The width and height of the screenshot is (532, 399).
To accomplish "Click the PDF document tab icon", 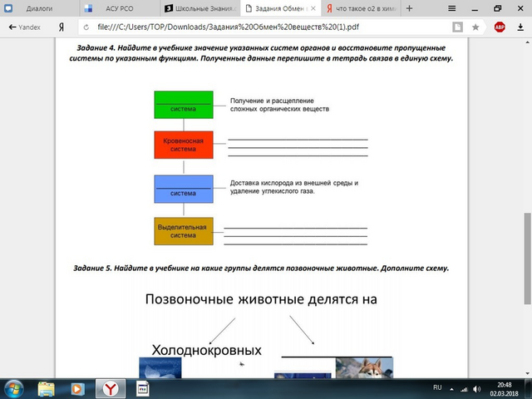I will (x=249, y=8).
